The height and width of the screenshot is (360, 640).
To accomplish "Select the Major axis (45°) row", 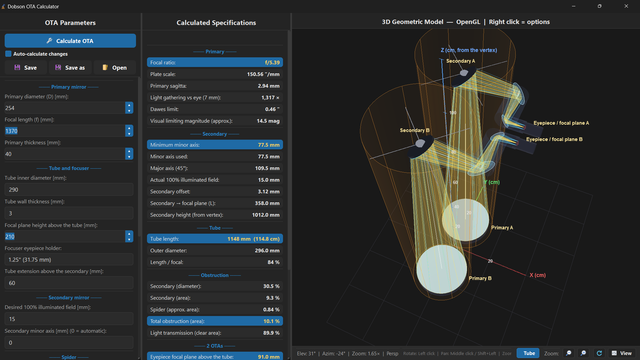I will (x=215, y=168).
